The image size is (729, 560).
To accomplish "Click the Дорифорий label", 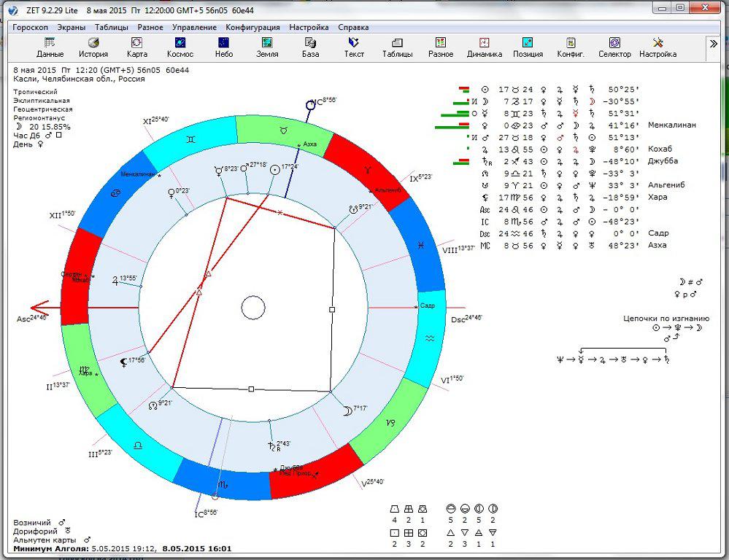I will (x=35, y=531).
